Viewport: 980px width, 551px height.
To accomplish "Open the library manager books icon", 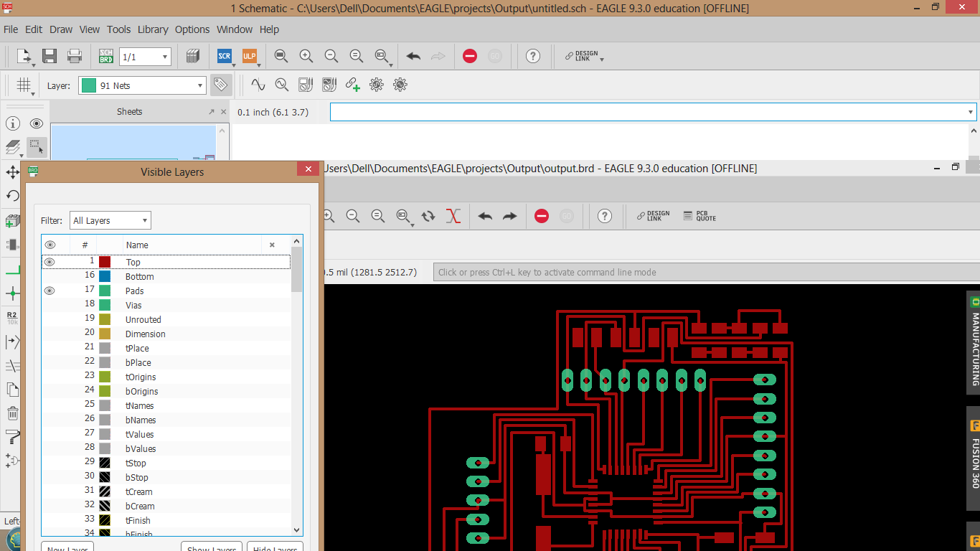I will pos(192,56).
